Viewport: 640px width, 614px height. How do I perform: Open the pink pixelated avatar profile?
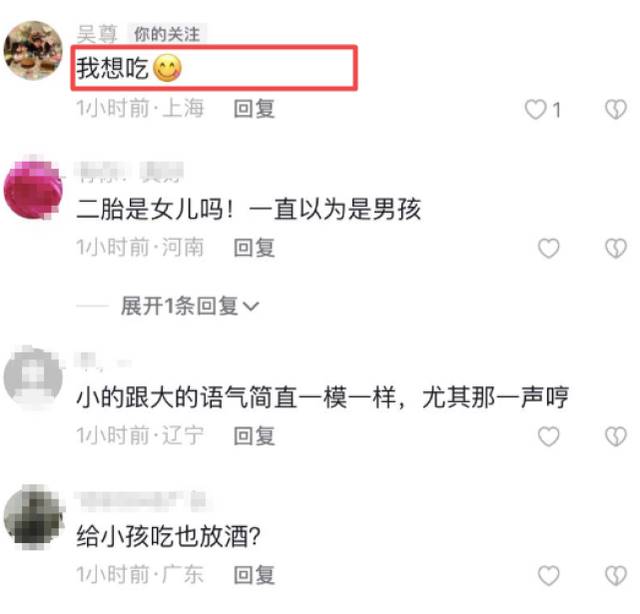point(33,189)
